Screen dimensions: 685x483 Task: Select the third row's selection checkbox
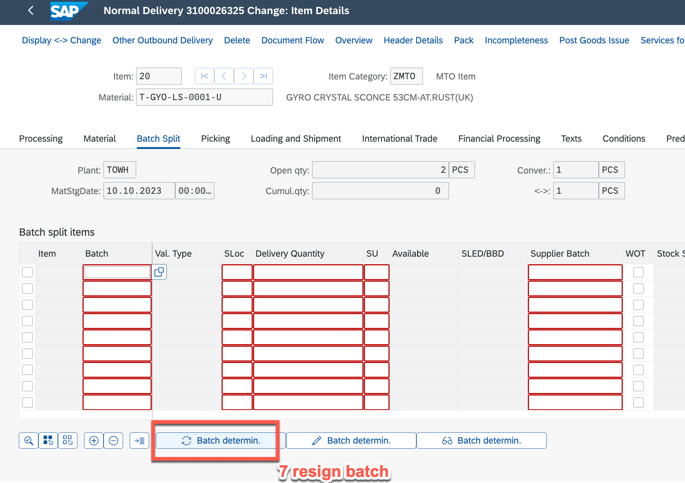(x=27, y=305)
